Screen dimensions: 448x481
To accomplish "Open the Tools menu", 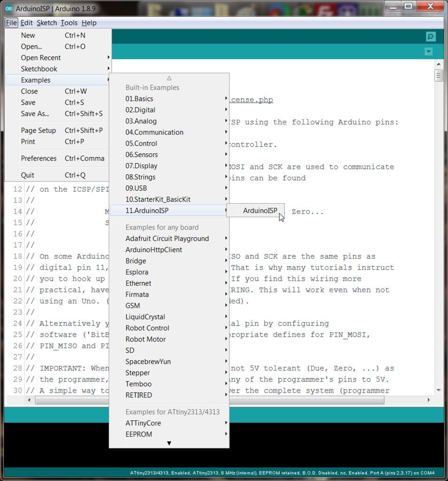I will coord(69,23).
